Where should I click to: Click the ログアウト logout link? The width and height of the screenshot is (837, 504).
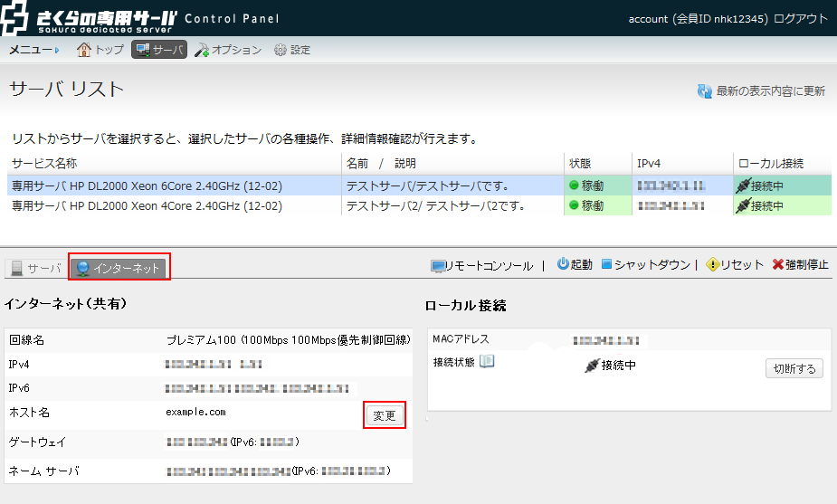[x=801, y=18]
